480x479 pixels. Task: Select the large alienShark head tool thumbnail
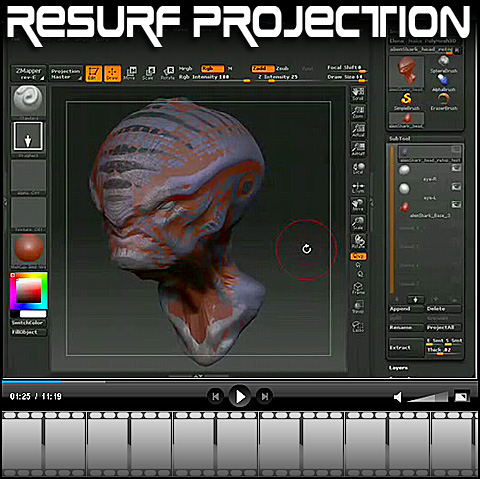point(406,73)
